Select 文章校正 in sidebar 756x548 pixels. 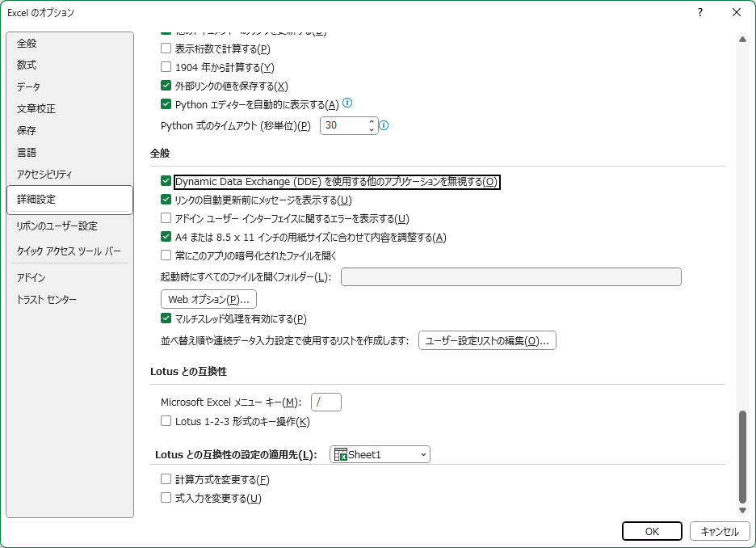click(70, 109)
